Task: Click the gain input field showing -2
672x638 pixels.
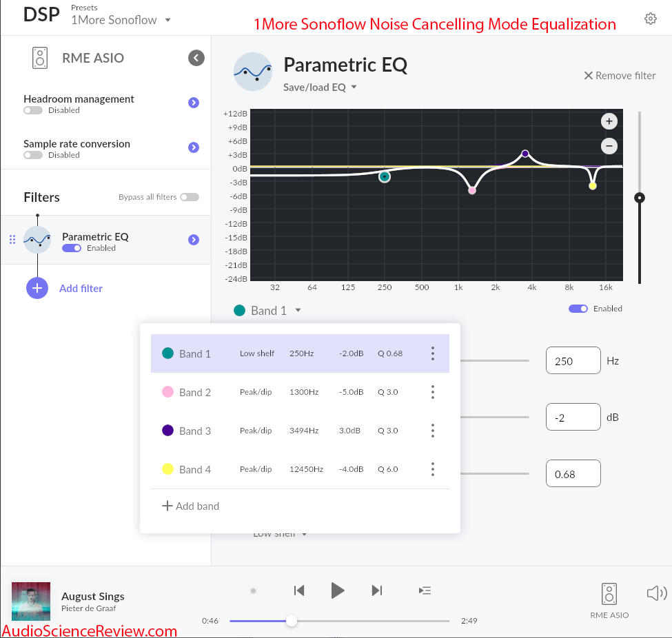Action: coord(573,417)
